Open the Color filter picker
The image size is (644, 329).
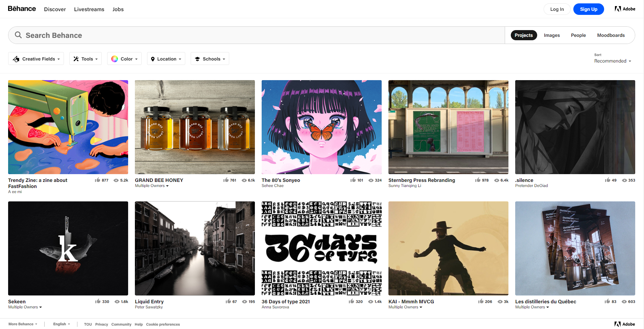(124, 59)
